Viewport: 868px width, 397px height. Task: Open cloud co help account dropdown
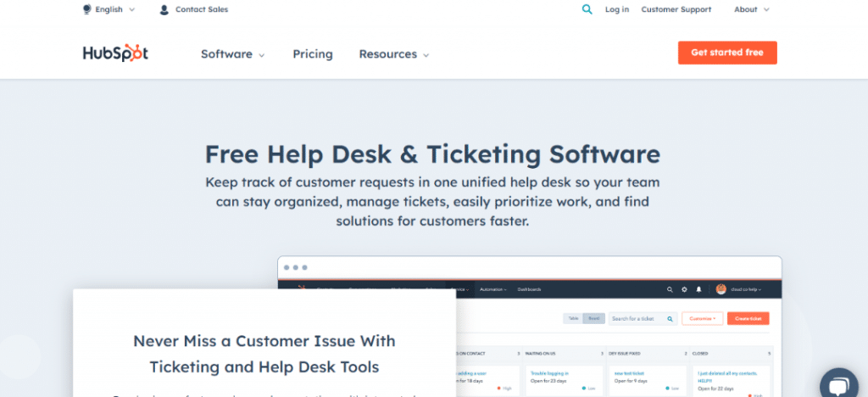(x=746, y=289)
